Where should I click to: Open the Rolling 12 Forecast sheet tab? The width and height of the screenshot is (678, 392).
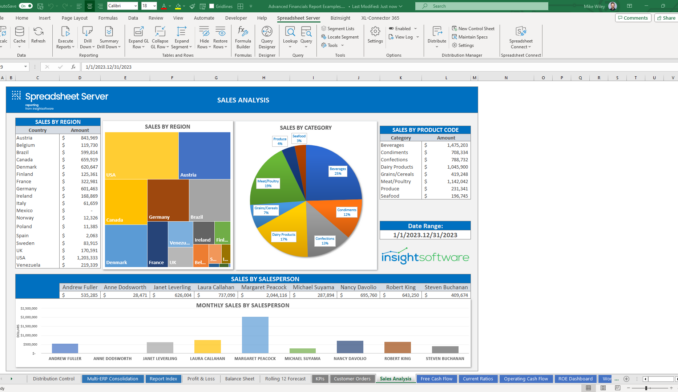(285, 379)
